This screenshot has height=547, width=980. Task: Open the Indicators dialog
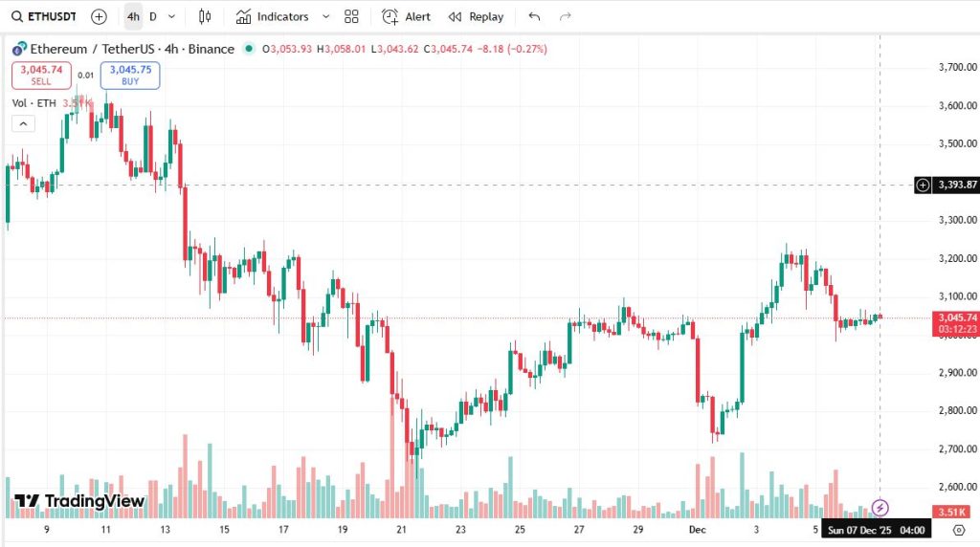click(x=273, y=16)
